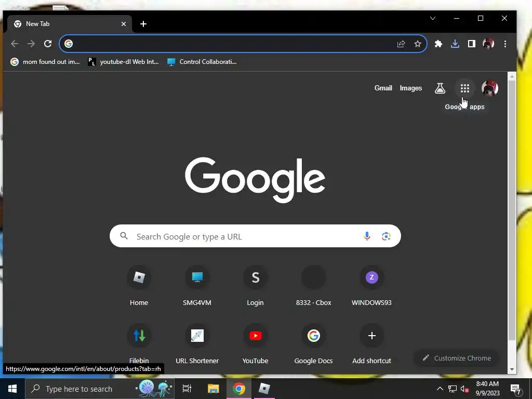Show hidden tray icons chevron
This screenshot has width=532, height=399.
point(440,389)
